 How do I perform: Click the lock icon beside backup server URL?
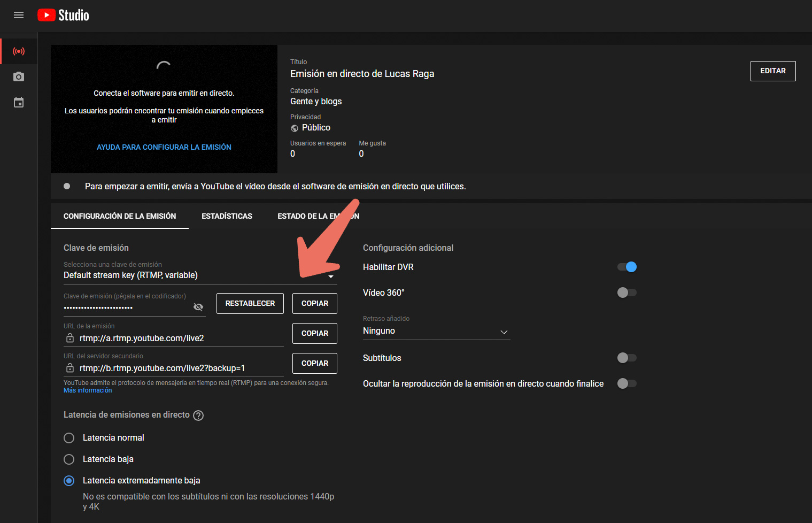point(70,368)
